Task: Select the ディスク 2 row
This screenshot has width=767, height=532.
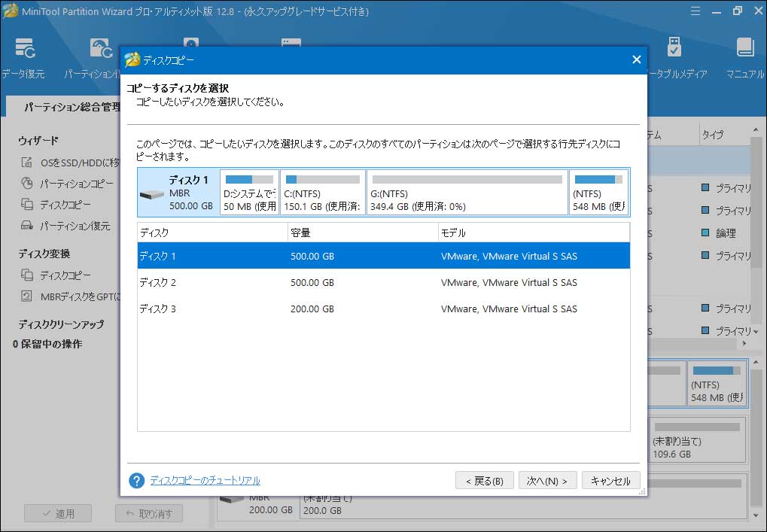Action: tap(384, 282)
